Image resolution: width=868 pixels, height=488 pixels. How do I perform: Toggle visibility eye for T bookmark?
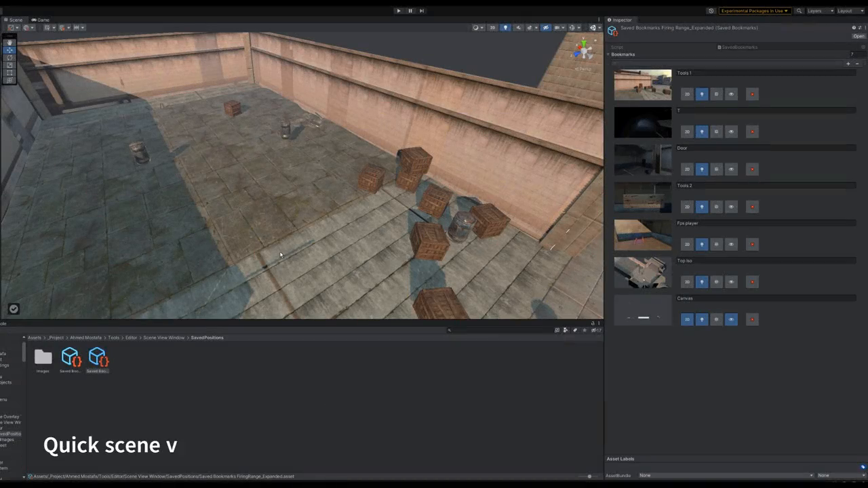coord(731,131)
